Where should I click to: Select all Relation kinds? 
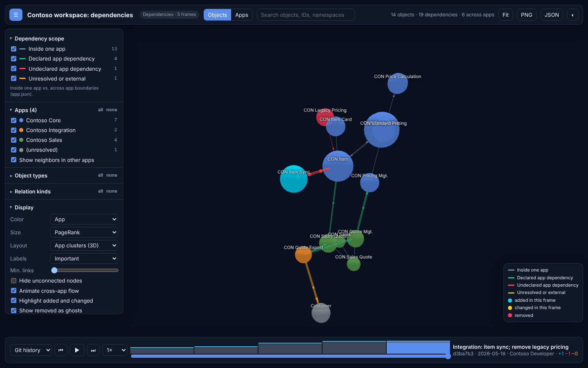(100, 191)
